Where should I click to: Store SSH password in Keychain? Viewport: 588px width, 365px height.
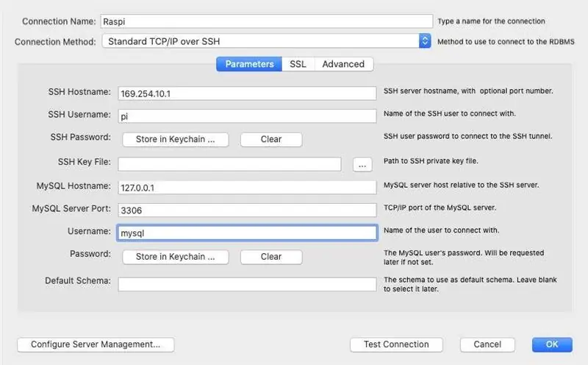[x=176, y=139]
